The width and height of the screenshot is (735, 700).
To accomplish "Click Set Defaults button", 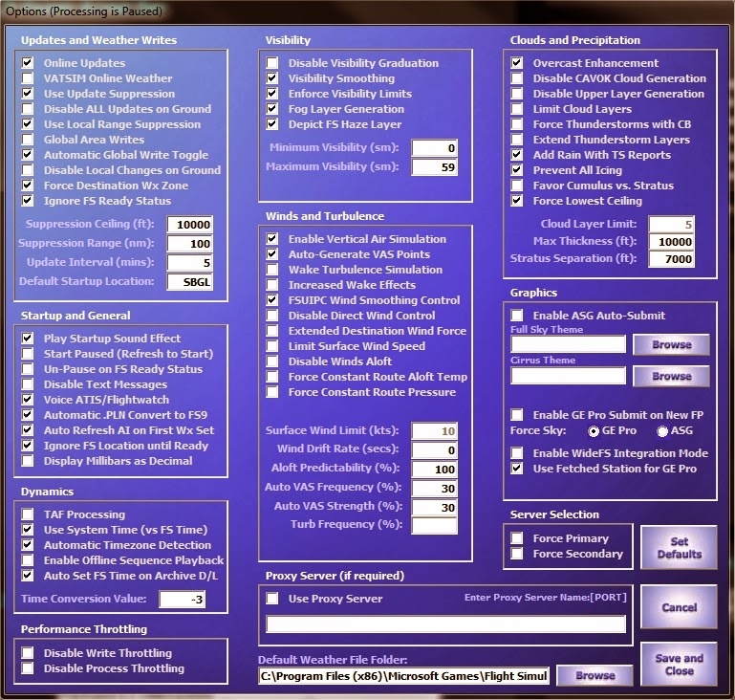I will 679,548.
